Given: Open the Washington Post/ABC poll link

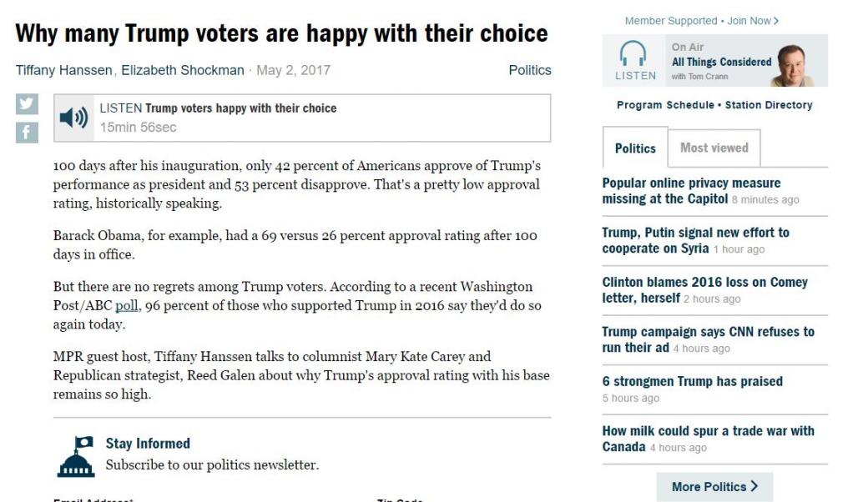Looking at the screenshot, I should [127, 306].
